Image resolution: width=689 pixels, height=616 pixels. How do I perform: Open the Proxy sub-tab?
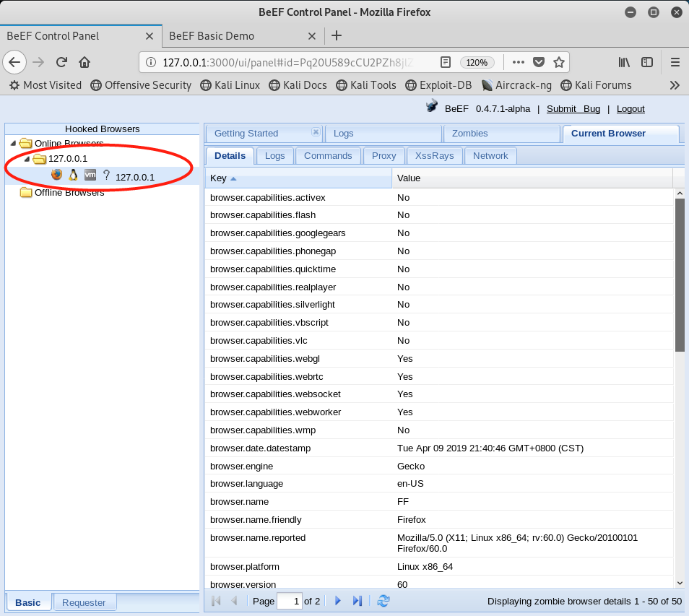(x=383, y=156)
